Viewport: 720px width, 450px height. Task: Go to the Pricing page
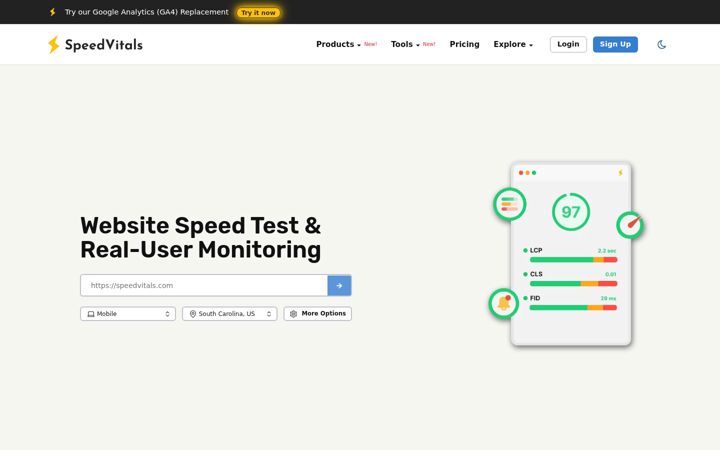(464, 44)
